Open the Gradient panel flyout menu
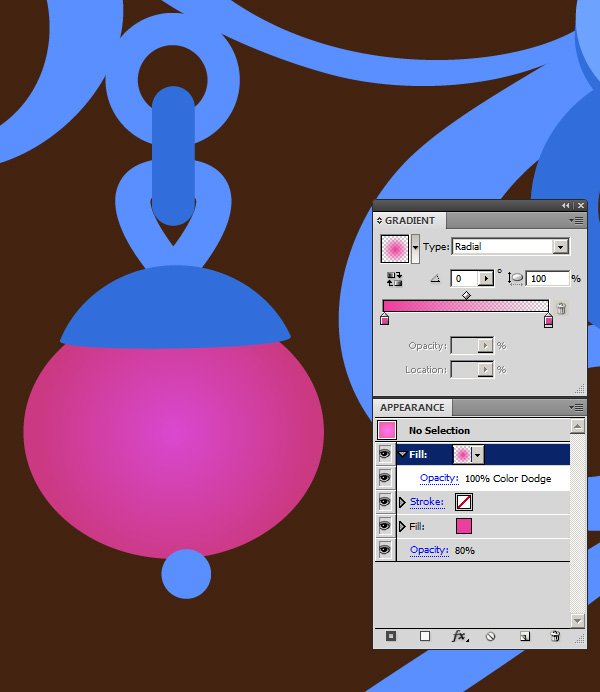Image resolution: width=600 pixels, height=692 pixels. click(x=576, y=220)
